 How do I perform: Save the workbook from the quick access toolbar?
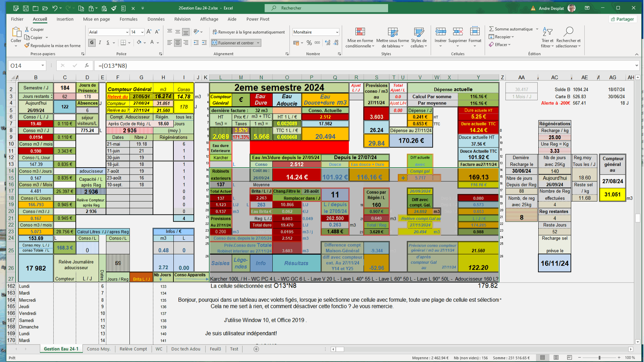tap(26, 8)
